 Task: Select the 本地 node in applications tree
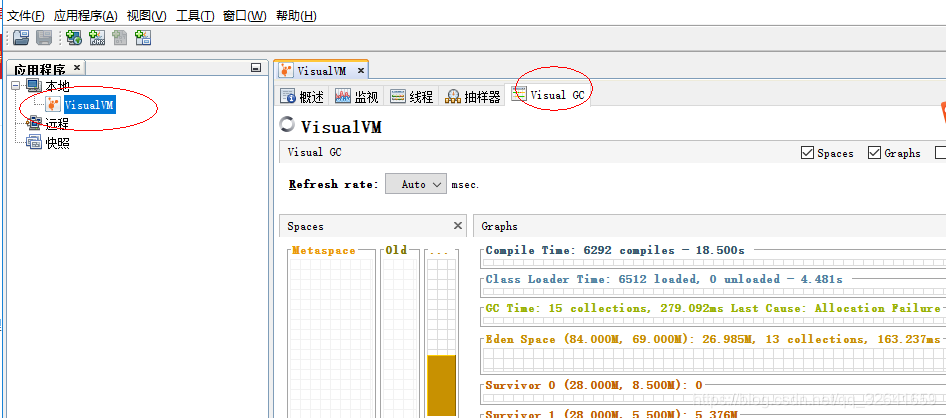(57, 86)
